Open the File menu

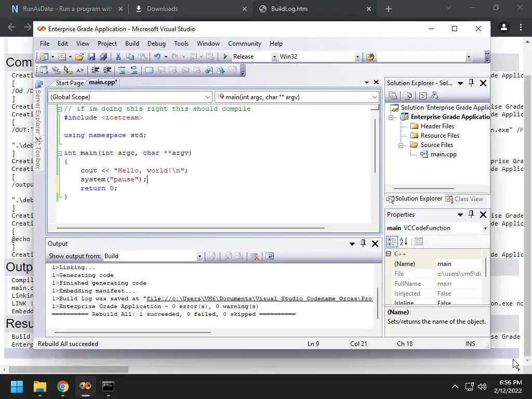[45, 44]
